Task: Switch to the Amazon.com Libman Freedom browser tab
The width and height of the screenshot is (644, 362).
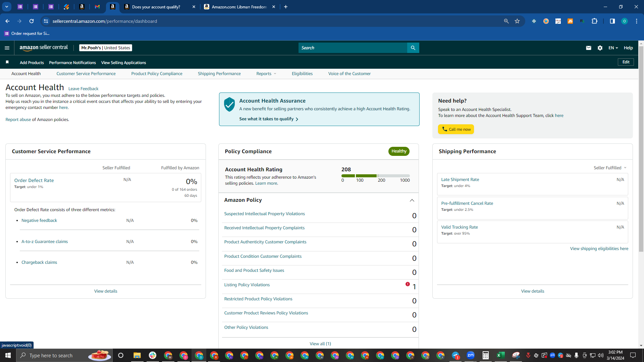Action: 239,7
